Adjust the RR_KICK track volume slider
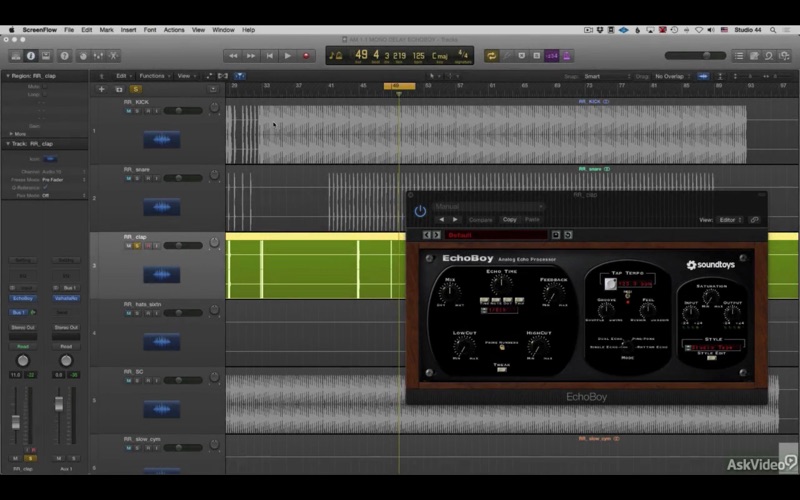800x500 pixels. 183,111
